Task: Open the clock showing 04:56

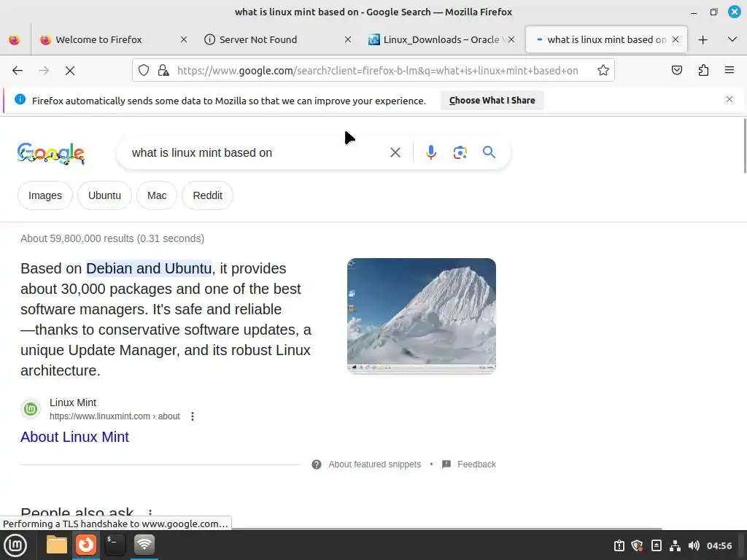Action: coord(719,545)
